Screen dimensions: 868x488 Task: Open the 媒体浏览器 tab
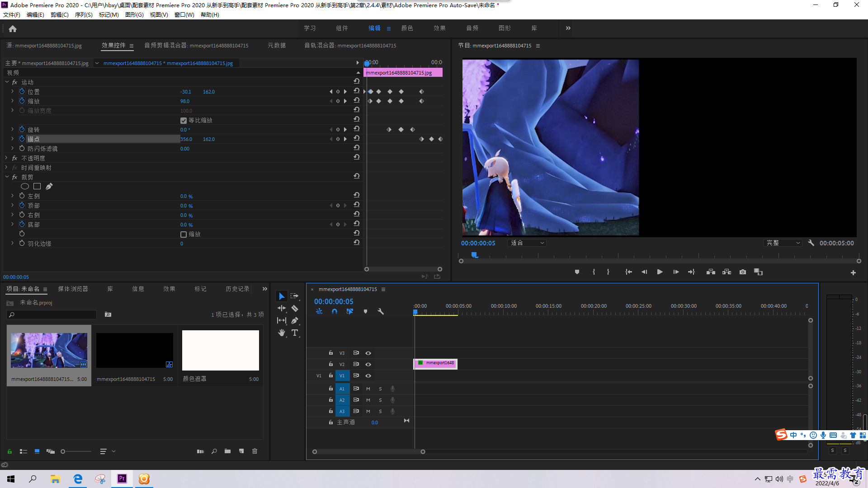[73, 289]
